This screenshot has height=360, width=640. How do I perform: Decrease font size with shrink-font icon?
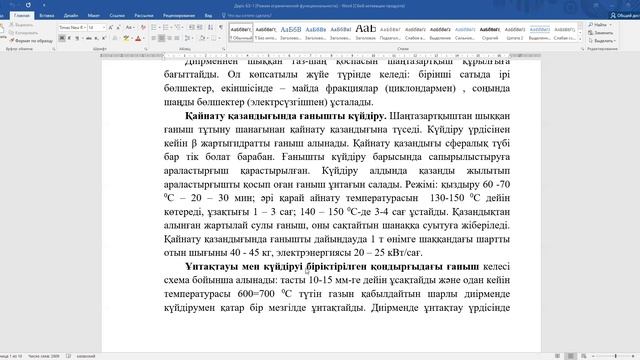[118, 28]
